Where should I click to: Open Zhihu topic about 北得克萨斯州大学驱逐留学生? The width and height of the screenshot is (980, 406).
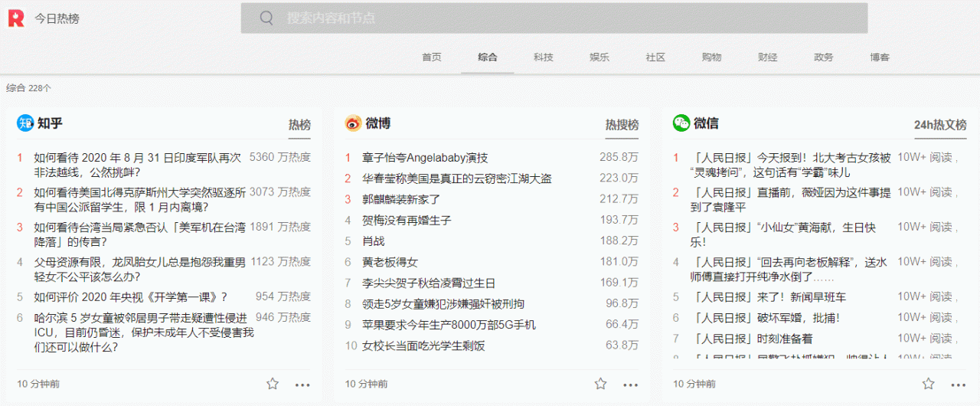139,199
